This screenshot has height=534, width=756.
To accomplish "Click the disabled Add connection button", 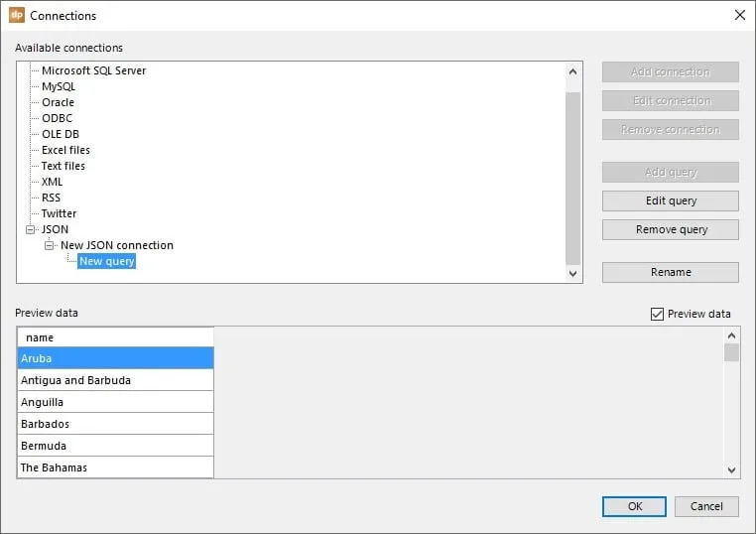I will (x=670, y=71).
